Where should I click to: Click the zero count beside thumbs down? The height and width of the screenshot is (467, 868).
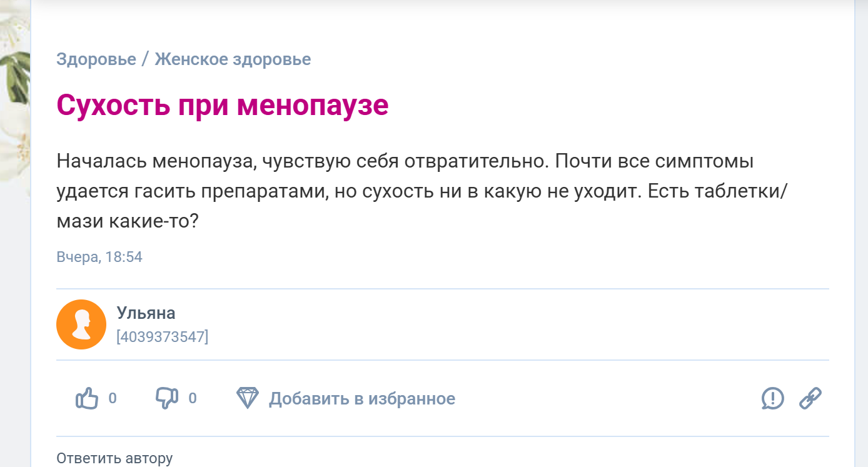193,398
